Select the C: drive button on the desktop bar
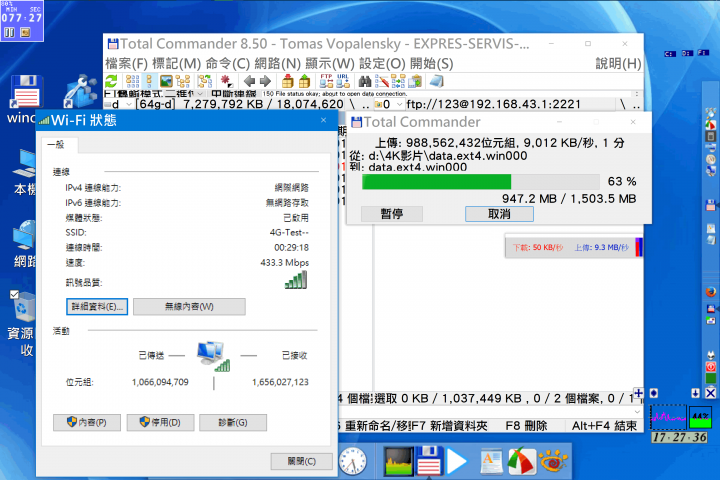This screenshot has width=720, height=480. pyautogui.click(x=670, y=54)
